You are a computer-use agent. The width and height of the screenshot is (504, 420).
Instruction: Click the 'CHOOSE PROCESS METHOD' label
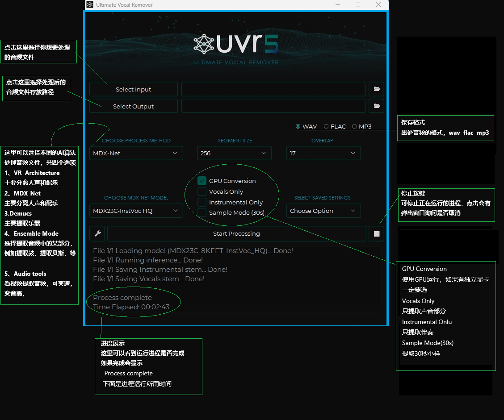(x=136, y=141)
